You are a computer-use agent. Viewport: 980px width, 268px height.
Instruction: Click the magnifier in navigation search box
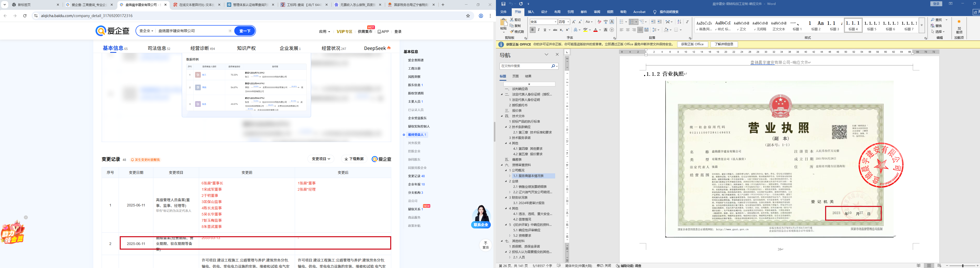click(x=553, y=66)
